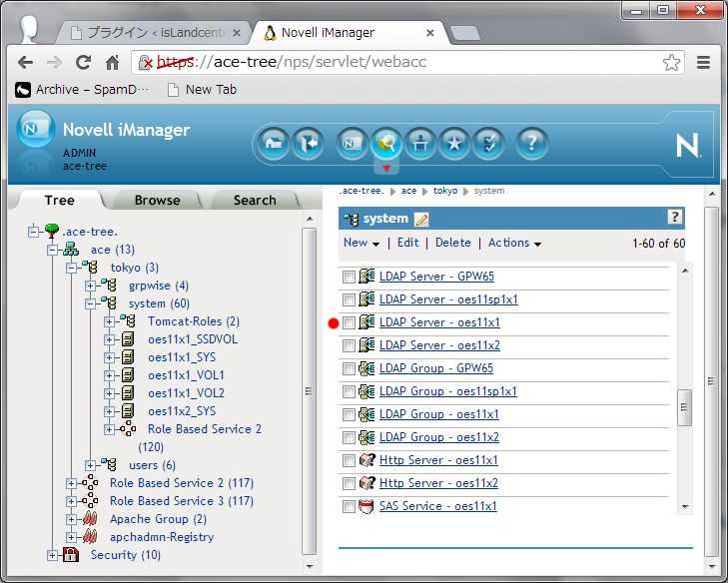Click the ace organization icon in tree
This screenshot has height=583, width=728.
(x=71, y=250)
